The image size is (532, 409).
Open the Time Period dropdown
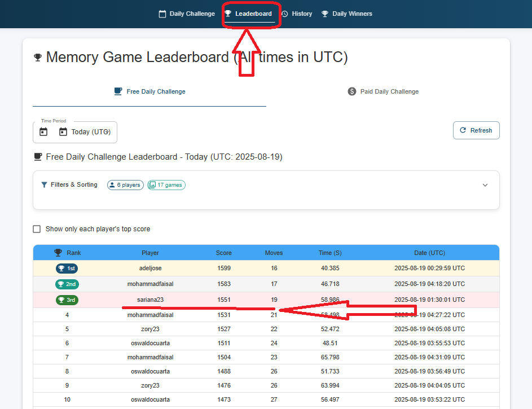[75, 132]
